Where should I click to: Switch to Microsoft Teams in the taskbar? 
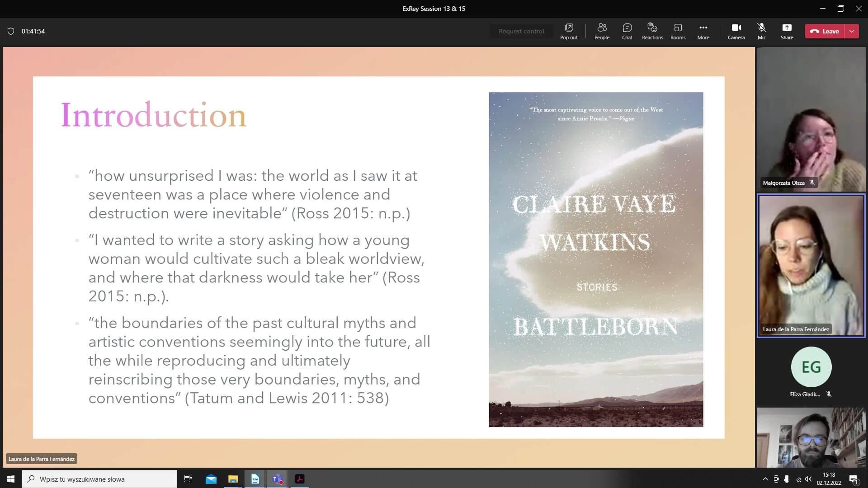click(277, 479)
